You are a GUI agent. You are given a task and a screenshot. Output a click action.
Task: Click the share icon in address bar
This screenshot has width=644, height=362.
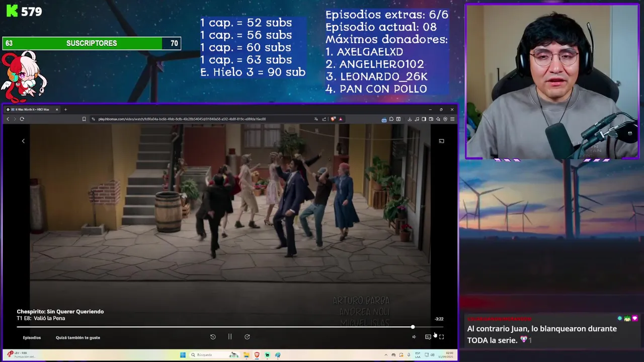[324, 119]
